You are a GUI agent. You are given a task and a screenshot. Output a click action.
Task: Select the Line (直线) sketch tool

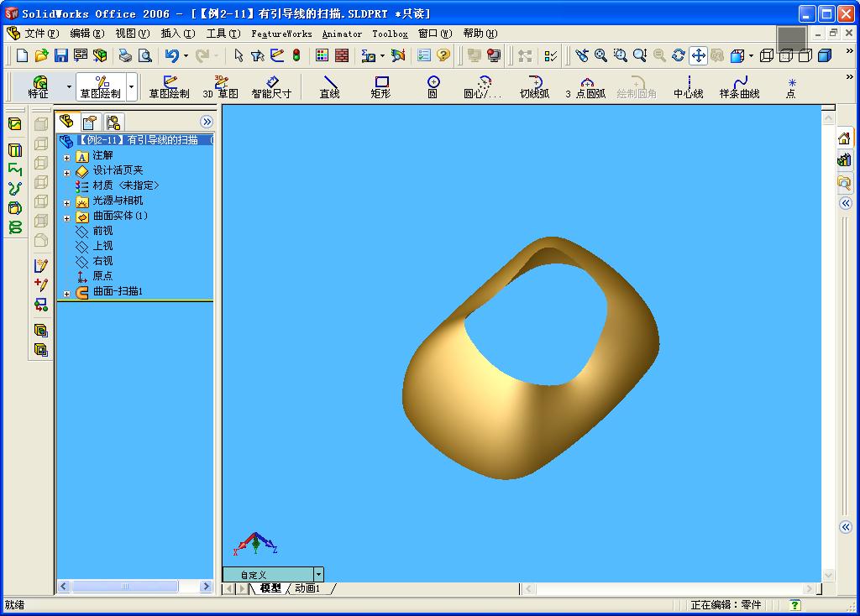pyautogui.click(x=329, y=87)
